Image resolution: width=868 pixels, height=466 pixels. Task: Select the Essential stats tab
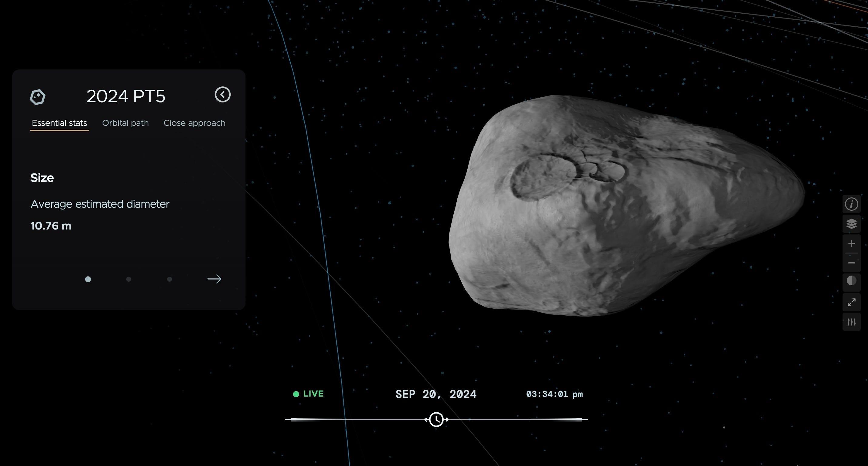59,123
